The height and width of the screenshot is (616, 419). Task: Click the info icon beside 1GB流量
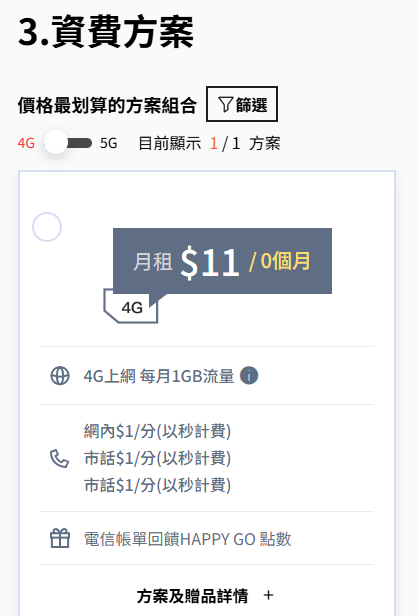(x=249, y=375)
